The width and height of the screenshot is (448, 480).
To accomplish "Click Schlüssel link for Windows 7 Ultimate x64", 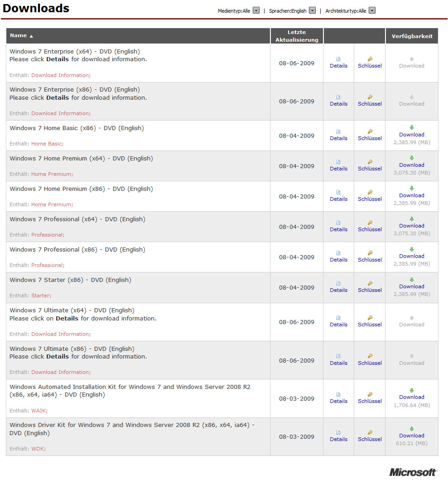I will coord(370,325).
